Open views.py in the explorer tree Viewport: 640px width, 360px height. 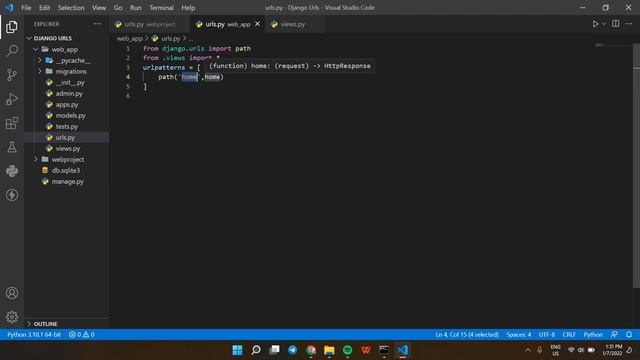coord(68,149)
